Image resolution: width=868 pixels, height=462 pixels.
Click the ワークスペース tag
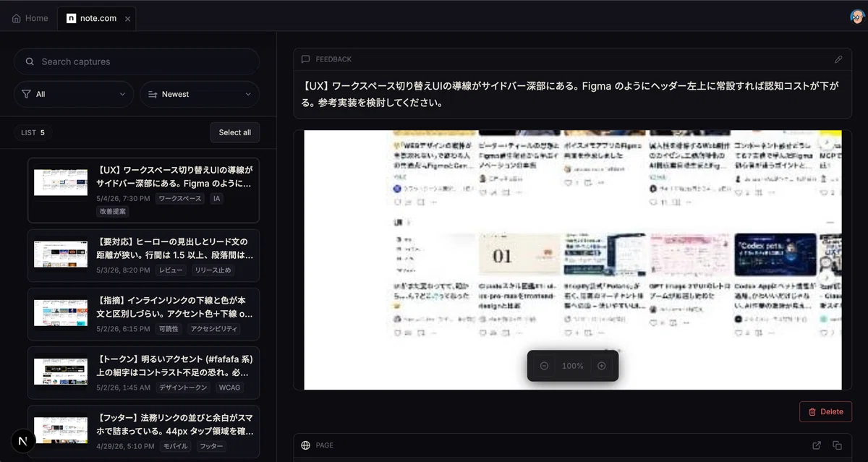[x=180, y=198]
